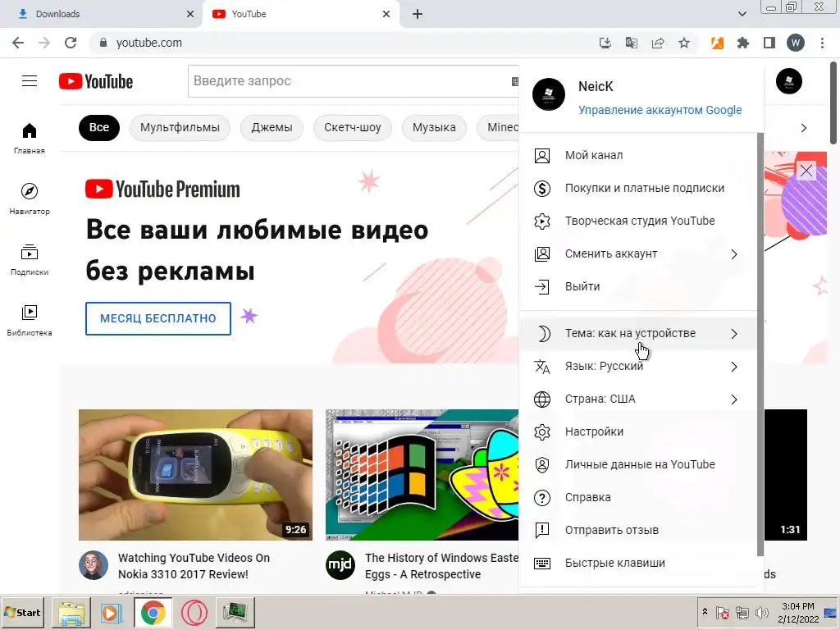Open Быстрые клавиши menu item
This screenshot has height=630, width=840.
[x=637, y=563]
